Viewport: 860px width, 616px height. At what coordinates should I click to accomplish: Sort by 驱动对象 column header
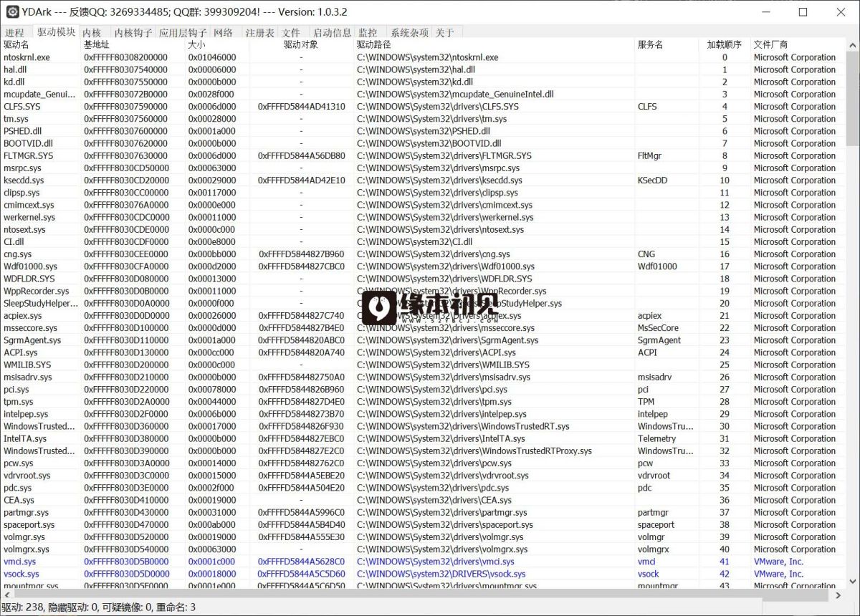click(x=301, y=44)
